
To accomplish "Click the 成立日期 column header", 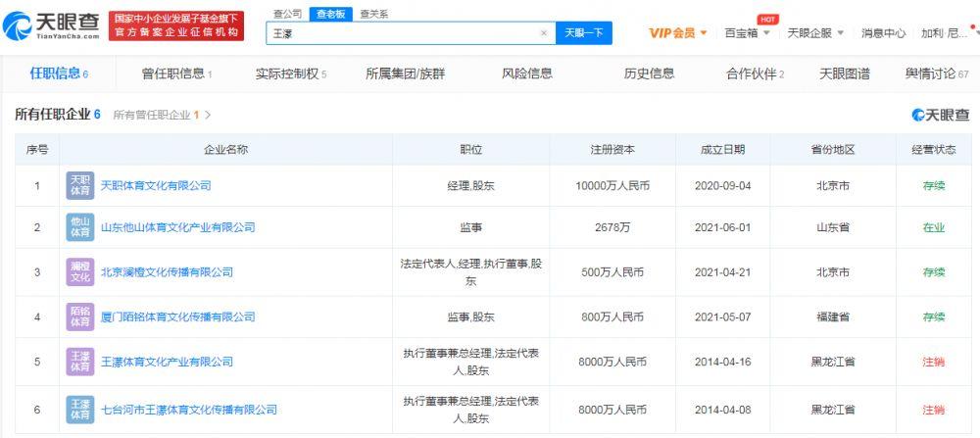I will [722, 150].
